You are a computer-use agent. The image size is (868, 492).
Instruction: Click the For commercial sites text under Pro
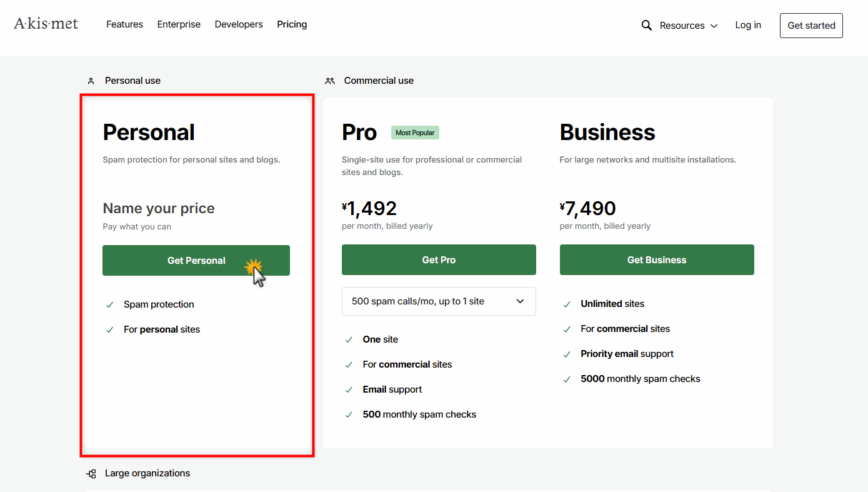407,364
